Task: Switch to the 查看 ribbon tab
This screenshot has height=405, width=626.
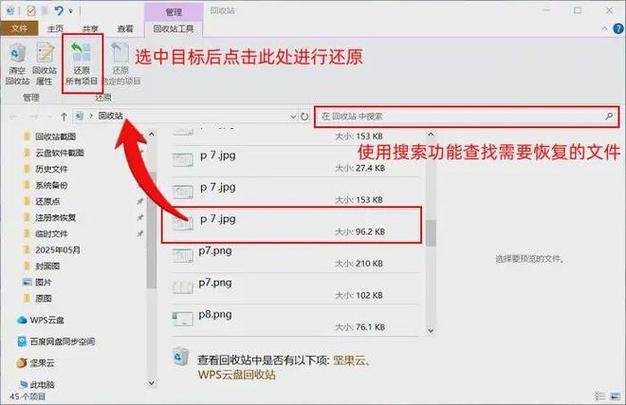Action: [125, 28]
